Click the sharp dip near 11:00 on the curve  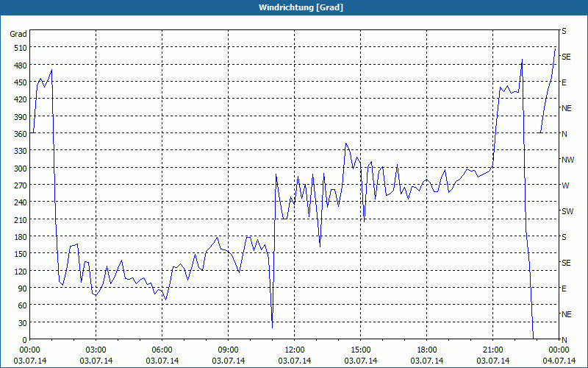coord(272,326)
